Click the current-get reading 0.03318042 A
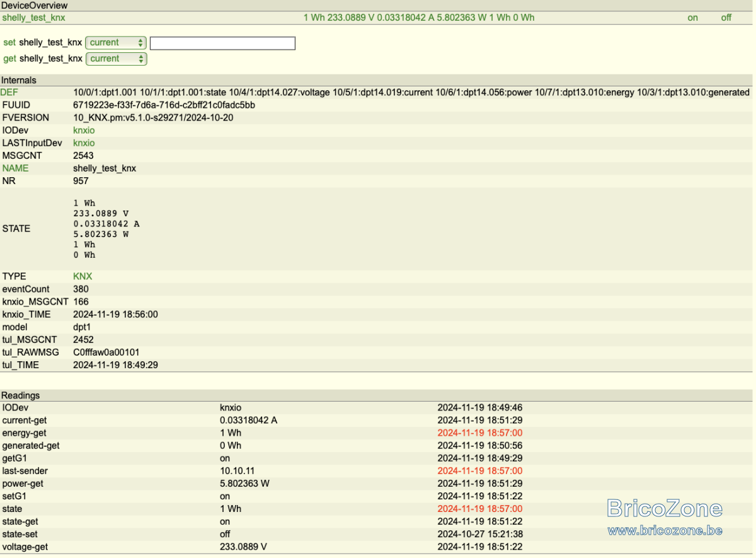The height and width of the screenshot is (558, 756). tap(248, 420)
